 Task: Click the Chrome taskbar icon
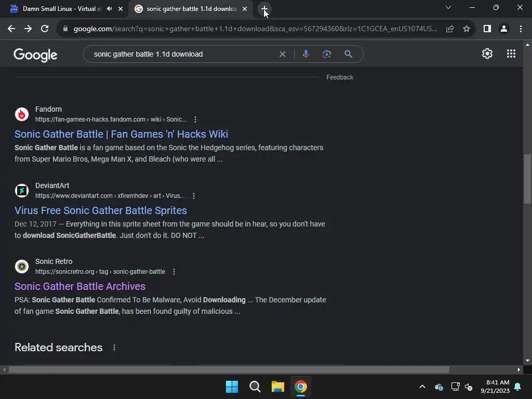[x=301, y=387]
